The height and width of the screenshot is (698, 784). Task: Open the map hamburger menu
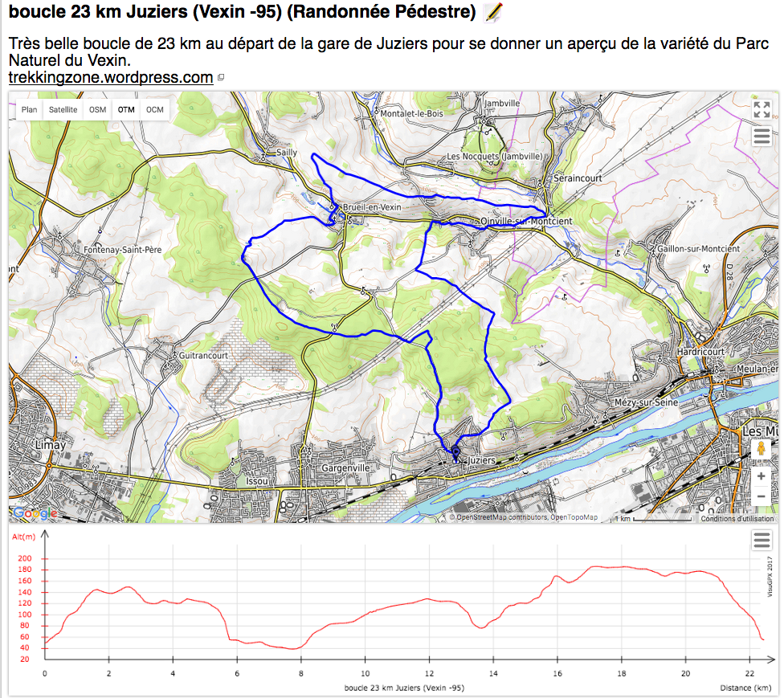[762, 137]
